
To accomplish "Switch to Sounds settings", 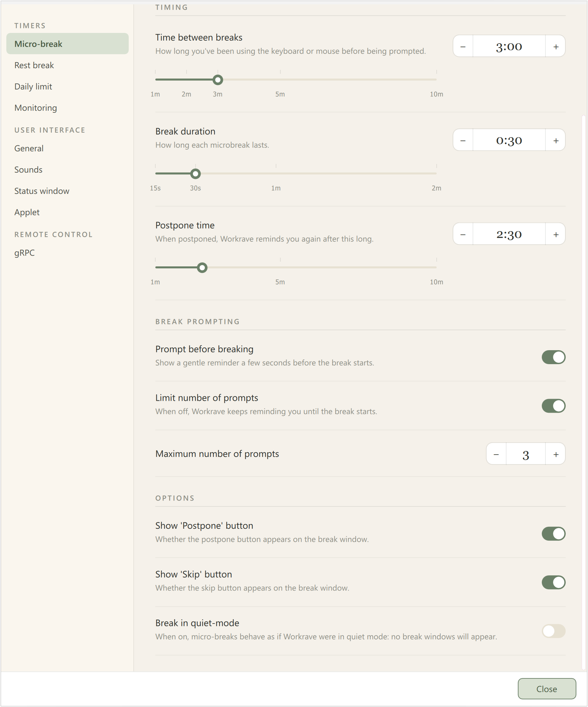I will (x=68, y=170).
